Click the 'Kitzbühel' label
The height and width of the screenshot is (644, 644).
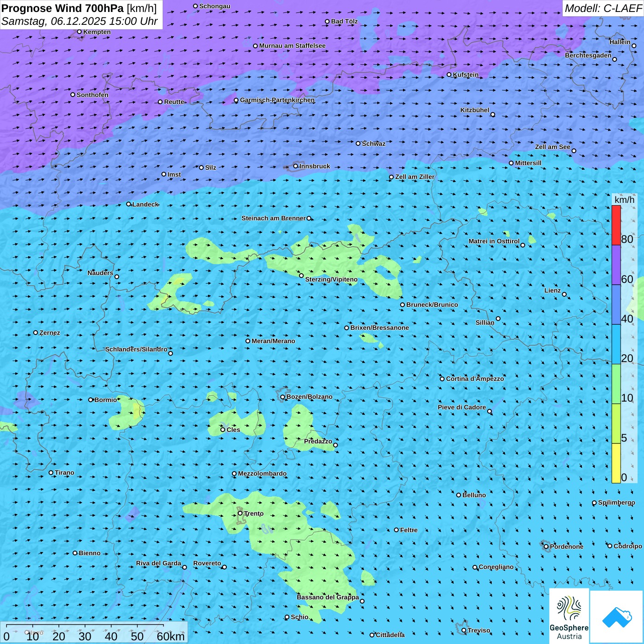pos(475,110)
